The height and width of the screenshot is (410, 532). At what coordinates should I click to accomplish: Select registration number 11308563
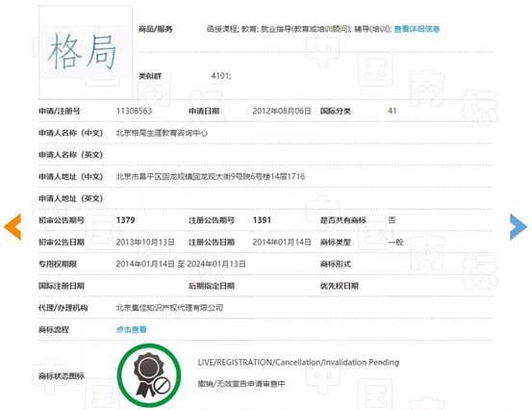click(134, 111)
